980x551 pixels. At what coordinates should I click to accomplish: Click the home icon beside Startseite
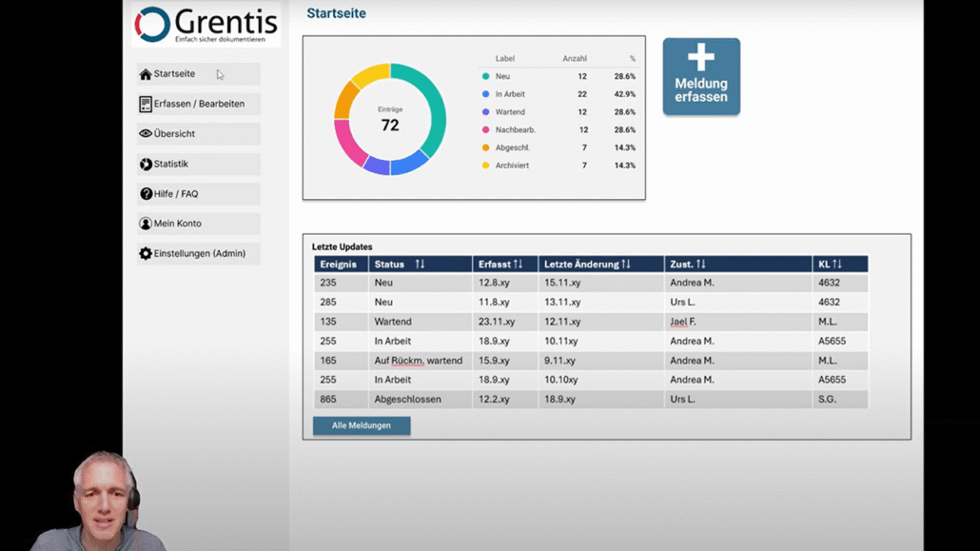click(146, 74)
